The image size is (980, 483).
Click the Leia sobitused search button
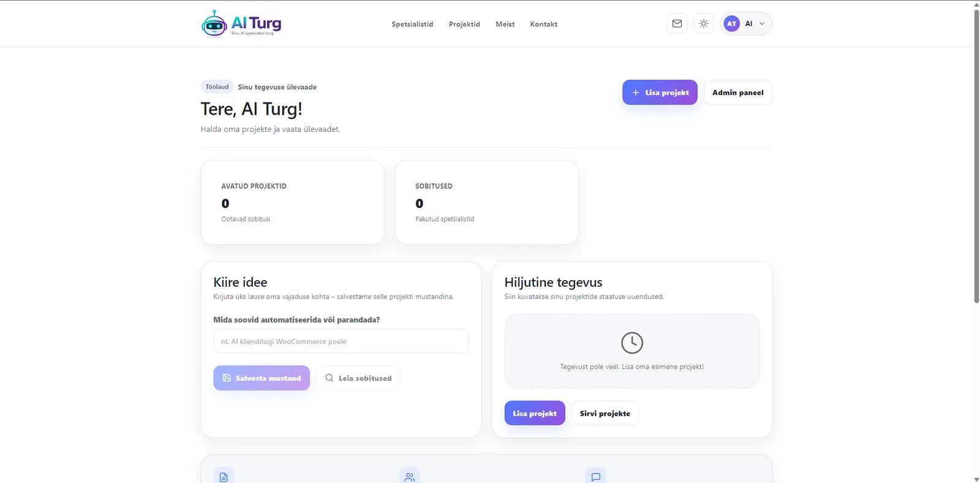358,378
